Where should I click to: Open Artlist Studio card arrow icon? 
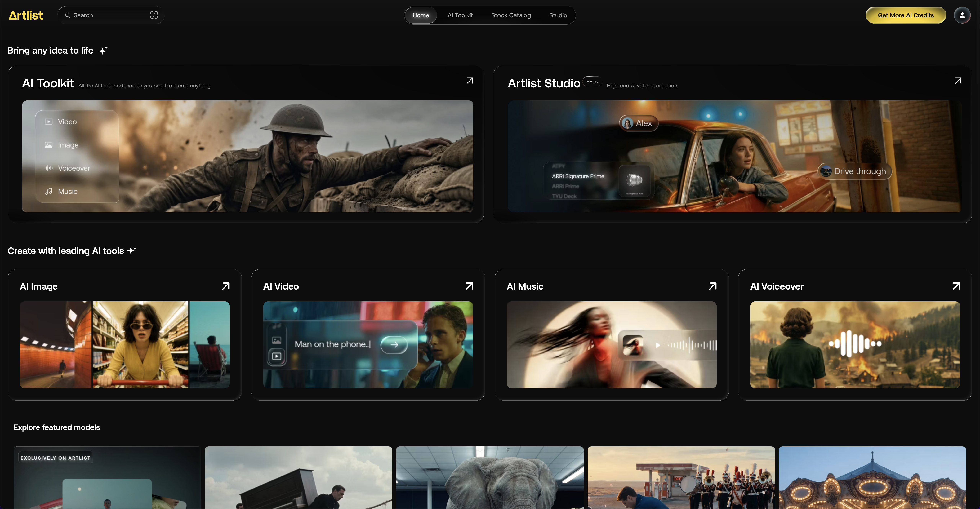[x=958, y=81]
